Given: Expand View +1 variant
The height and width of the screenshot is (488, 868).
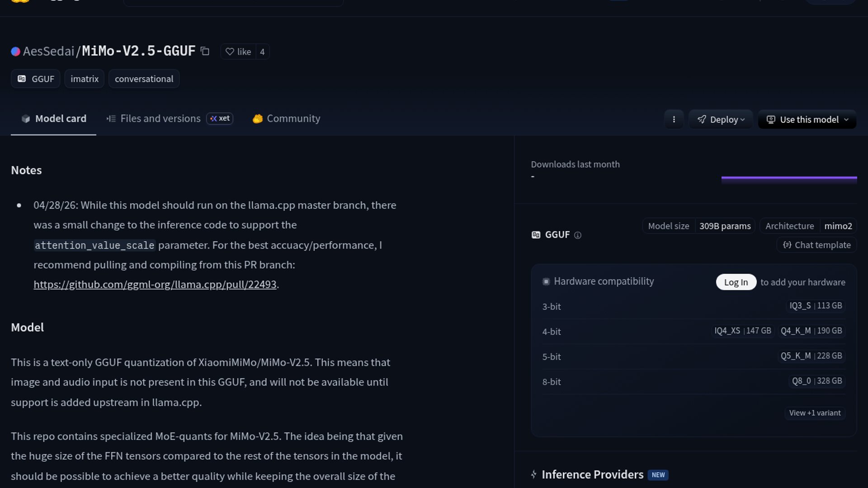Looking at the screenshot, I should pyautogui.click(x=815, y=413).
